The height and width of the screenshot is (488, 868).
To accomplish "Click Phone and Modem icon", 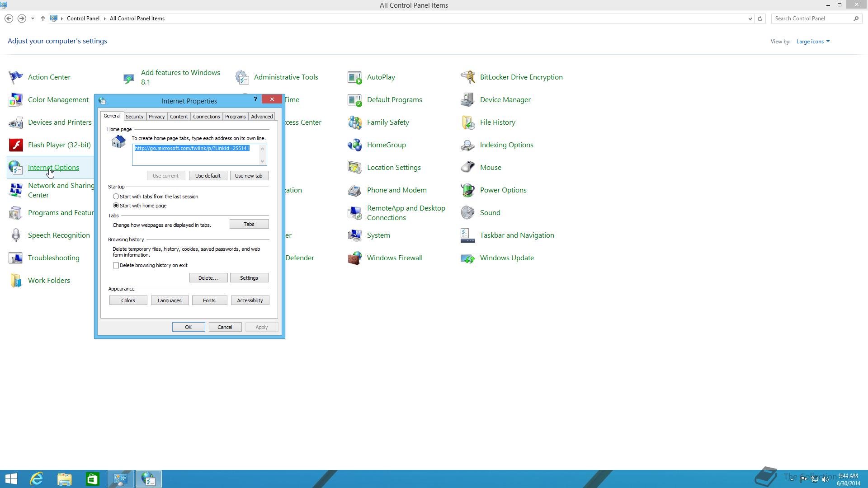I will click(x=355, y=190).
